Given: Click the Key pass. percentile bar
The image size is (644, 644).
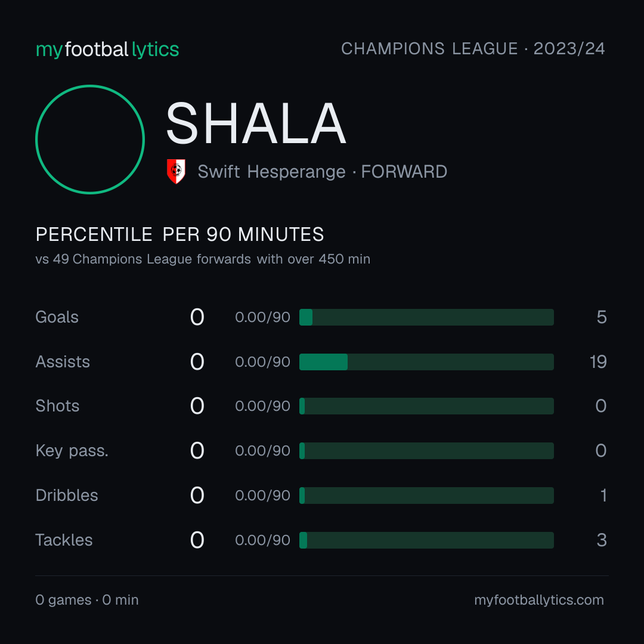Looking at the screenshot, I should tap(426, 451).
